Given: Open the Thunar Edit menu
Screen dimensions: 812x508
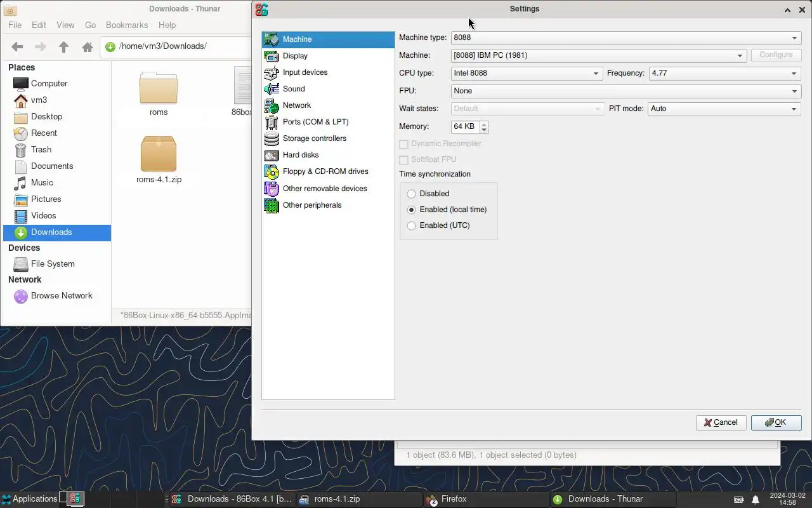Looking at the screenshot, I should pyautogui.click(x=39, y=25).
